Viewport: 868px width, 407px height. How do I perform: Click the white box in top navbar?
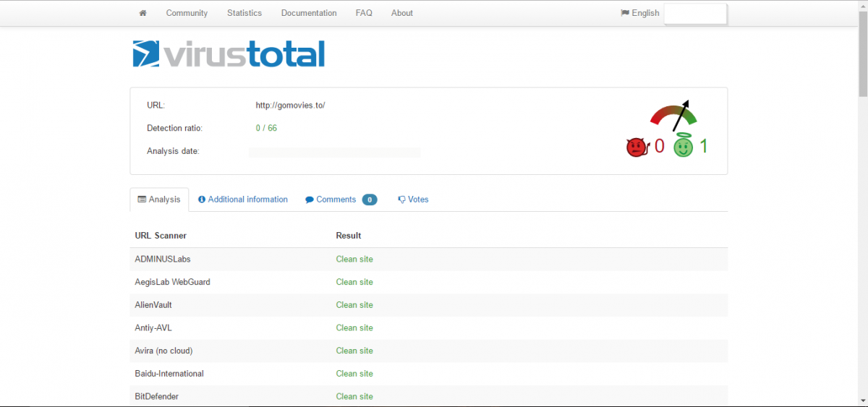[694, 14]
